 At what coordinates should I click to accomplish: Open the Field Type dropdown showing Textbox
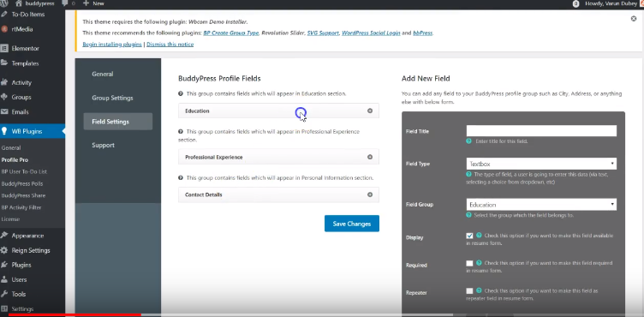[x=541, y=164]
